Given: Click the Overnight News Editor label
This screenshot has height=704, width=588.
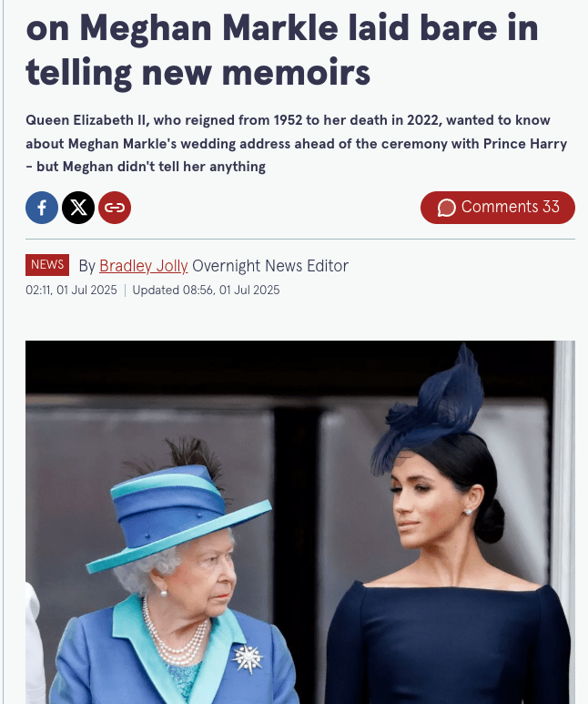Looking at the screenshot, I should pos(270,266).
